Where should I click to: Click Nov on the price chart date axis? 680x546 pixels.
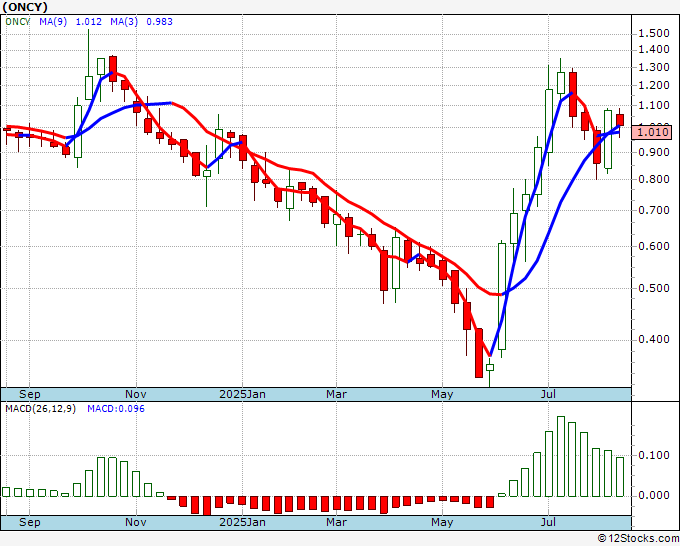[136, 394]
